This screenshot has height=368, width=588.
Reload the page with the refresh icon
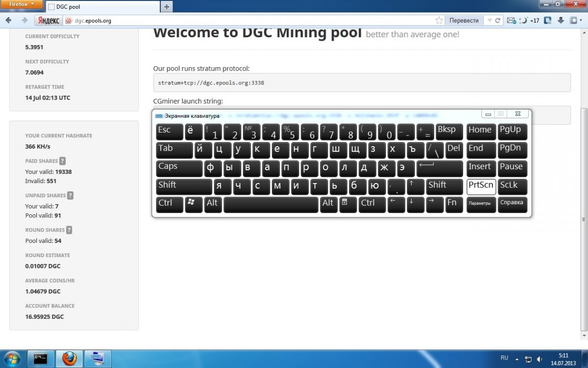click(498, 21)
